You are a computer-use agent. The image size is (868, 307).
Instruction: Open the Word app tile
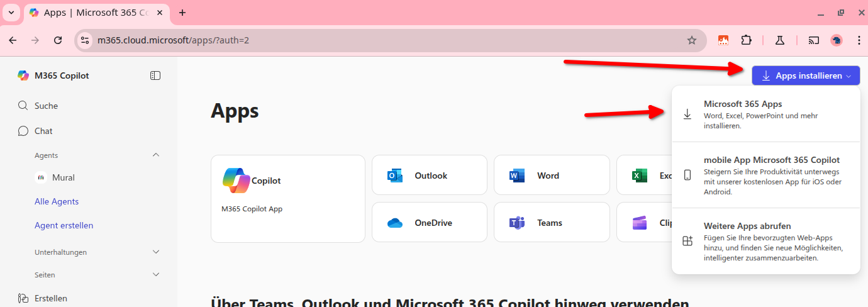coord(552,176)
